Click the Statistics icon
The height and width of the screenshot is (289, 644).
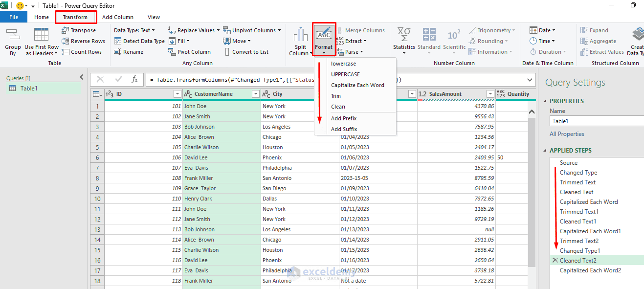[x=404, y=35]
